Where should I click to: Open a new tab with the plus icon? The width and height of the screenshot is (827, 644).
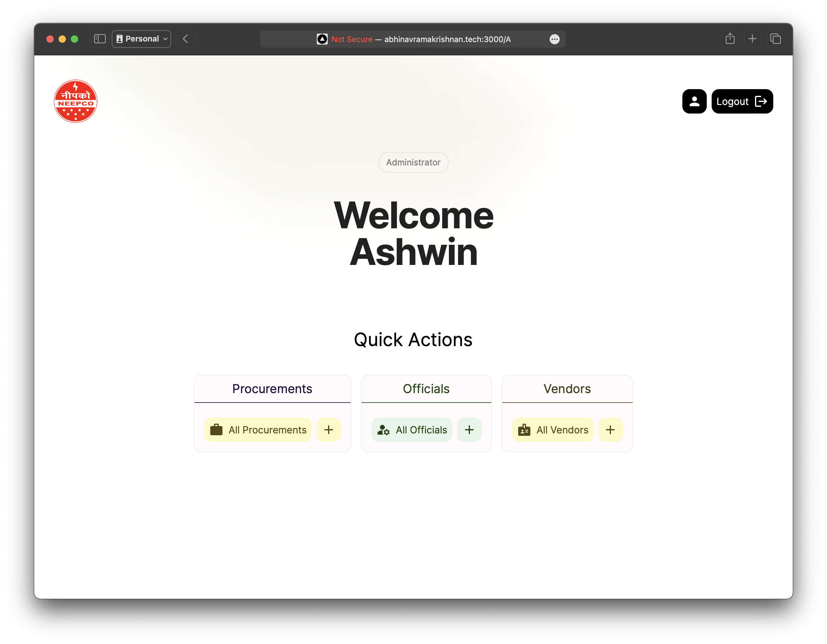click(753, 39)
